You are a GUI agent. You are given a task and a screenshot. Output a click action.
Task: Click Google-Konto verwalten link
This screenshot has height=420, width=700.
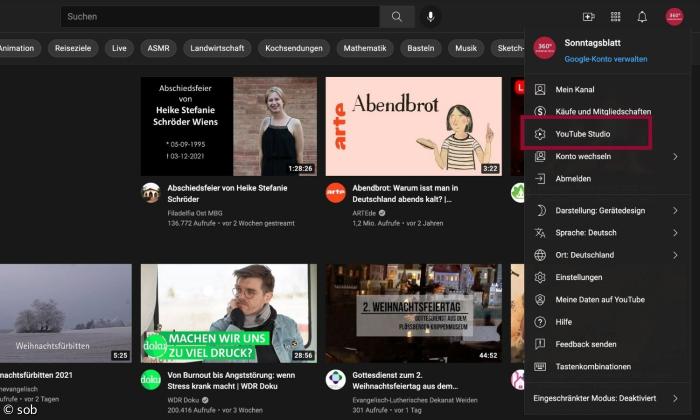click(x=606, y=59)
